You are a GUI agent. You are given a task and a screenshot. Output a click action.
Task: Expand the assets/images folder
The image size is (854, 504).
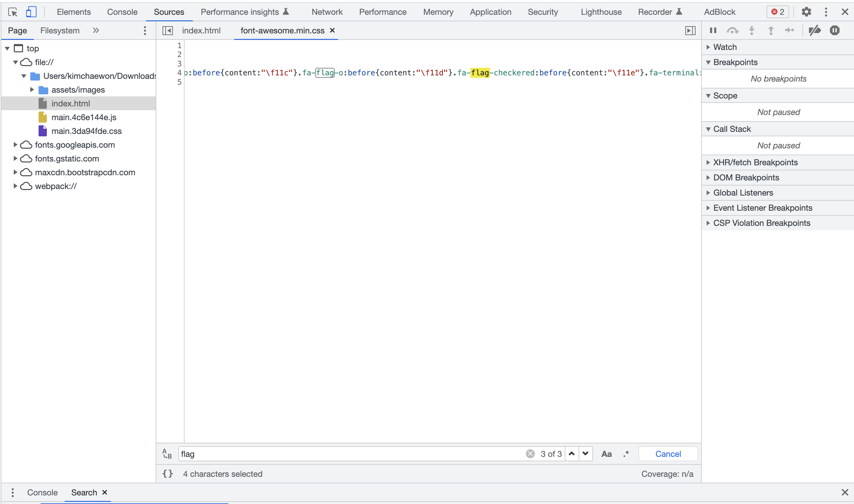32,90
